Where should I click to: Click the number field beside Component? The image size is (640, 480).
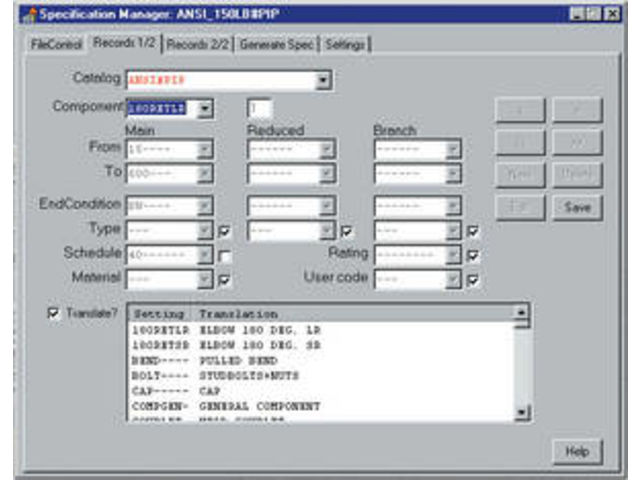click(x=259, y=108)
